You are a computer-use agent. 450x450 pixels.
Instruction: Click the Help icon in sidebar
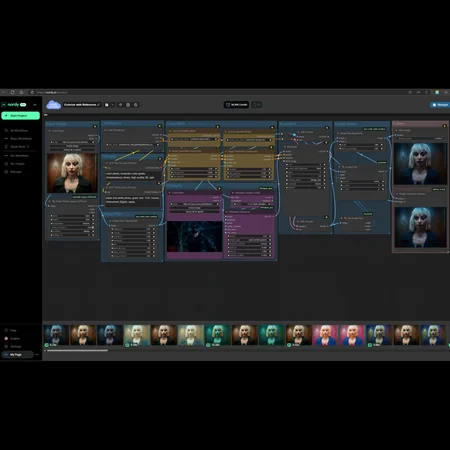(6, 330)
